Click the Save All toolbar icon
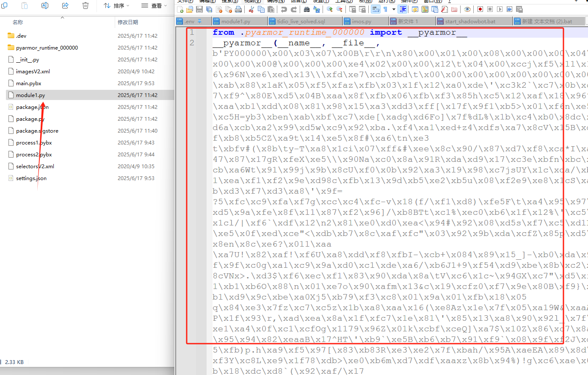The image size is (588, 375). (209, 9)
